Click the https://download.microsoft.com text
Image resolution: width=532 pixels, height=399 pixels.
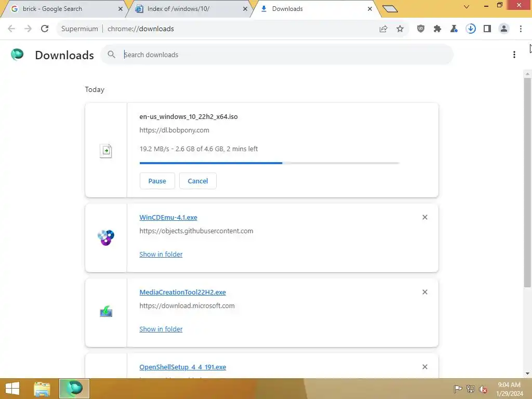tap(187, 305)
